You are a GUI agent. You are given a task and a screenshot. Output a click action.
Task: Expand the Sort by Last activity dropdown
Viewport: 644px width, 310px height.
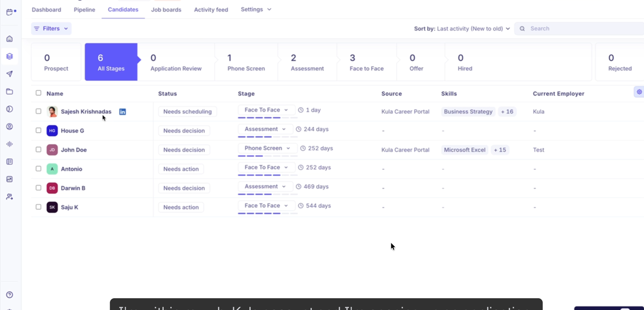point(471,28)
